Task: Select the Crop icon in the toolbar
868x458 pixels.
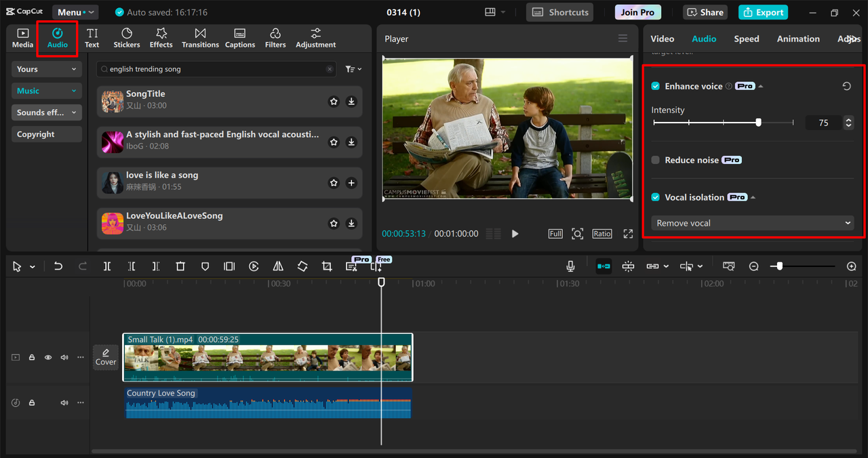Action: pos(326,266)
